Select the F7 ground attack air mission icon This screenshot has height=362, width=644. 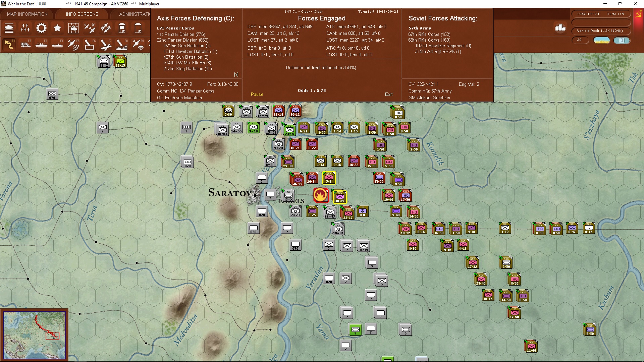(x=106, y=45)
